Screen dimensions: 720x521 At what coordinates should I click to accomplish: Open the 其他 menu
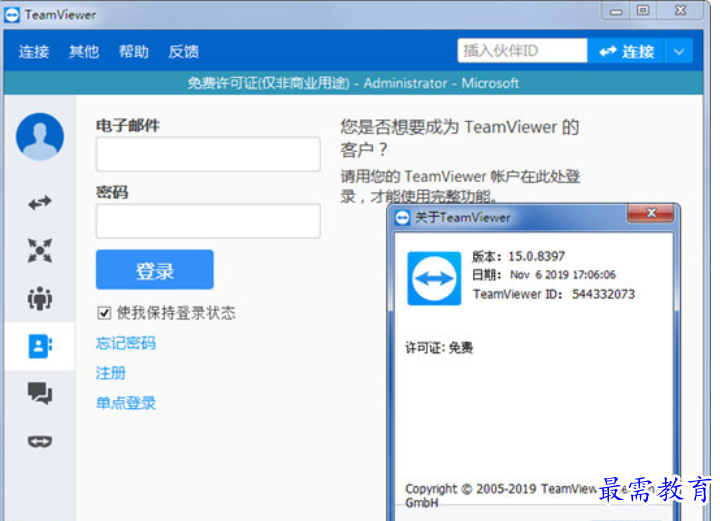click(x=84, y=51)
